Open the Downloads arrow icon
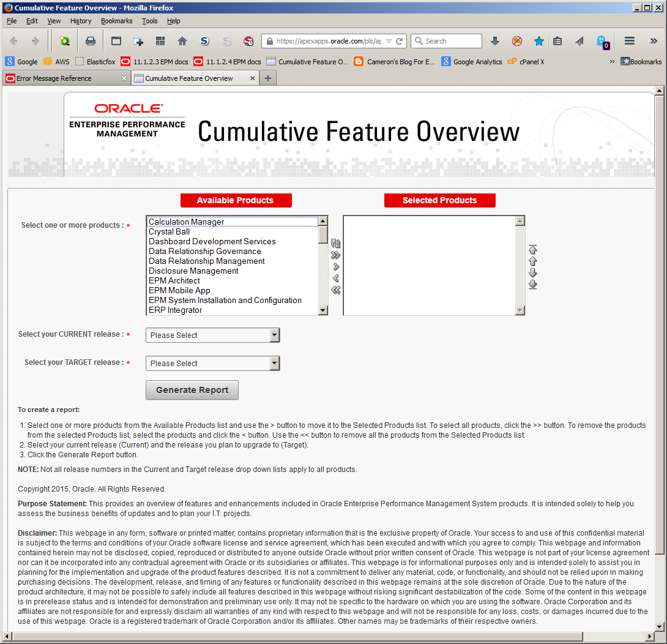Image resolution: width=667 pixels, height=644 pixels. coord(494,41)
